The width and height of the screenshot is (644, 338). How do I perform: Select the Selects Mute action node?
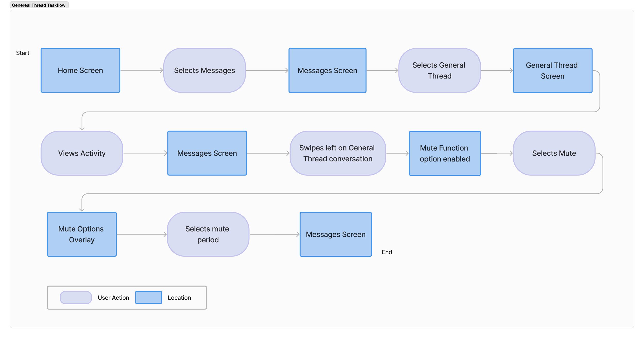click(x=554, y=153)
